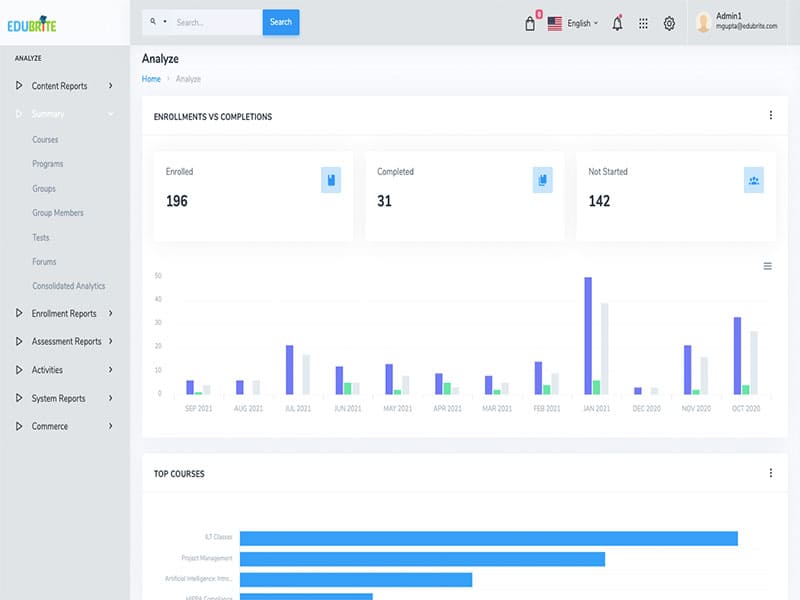Expand the Enrollment Reports section
The height and width of the screenshot is (600, 800).
(x=64, y=314)
